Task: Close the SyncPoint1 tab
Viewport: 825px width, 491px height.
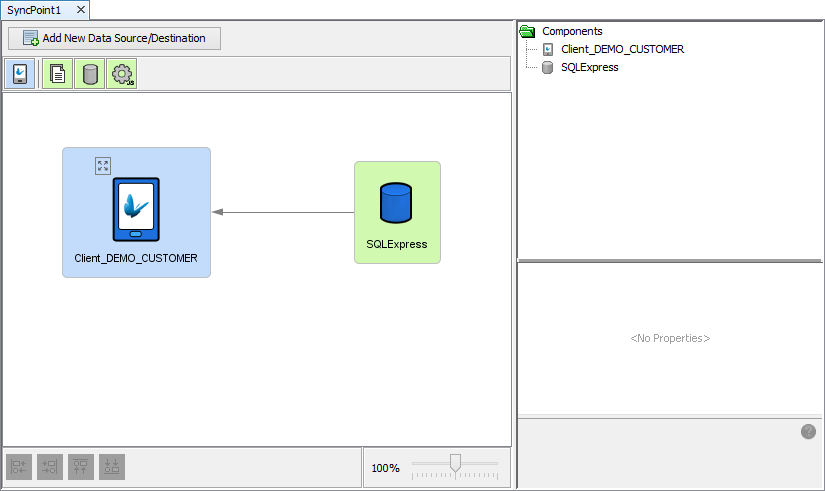Action: (x=81, y=9)
